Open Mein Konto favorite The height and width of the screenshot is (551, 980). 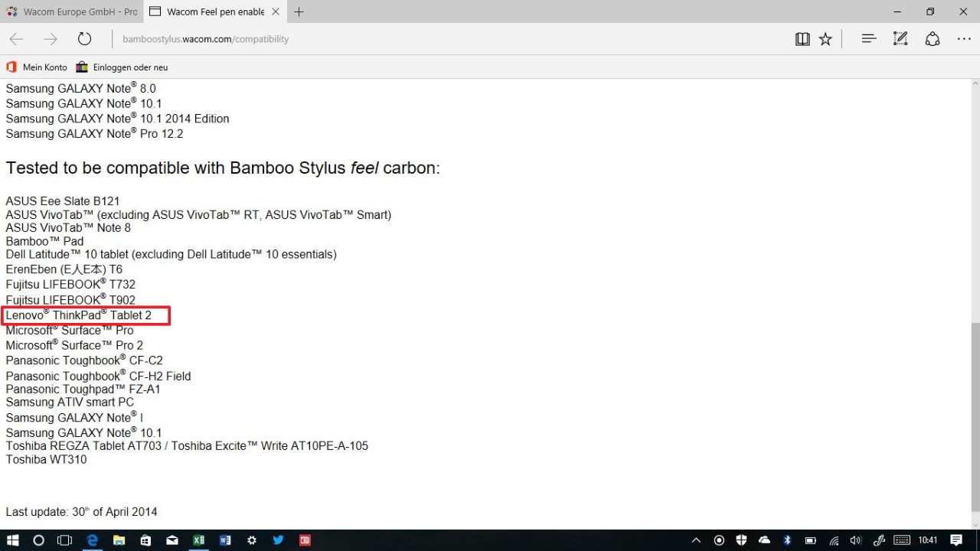(37, 67)
